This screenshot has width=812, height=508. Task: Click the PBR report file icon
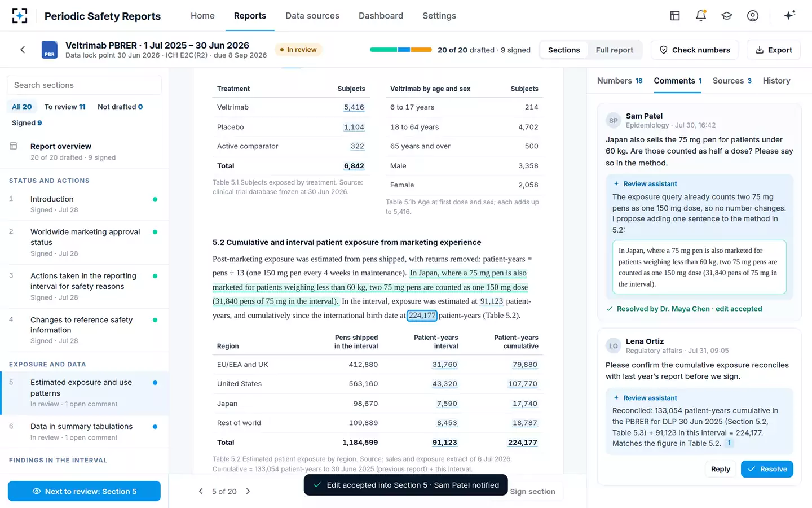click(x=50, y=50)
